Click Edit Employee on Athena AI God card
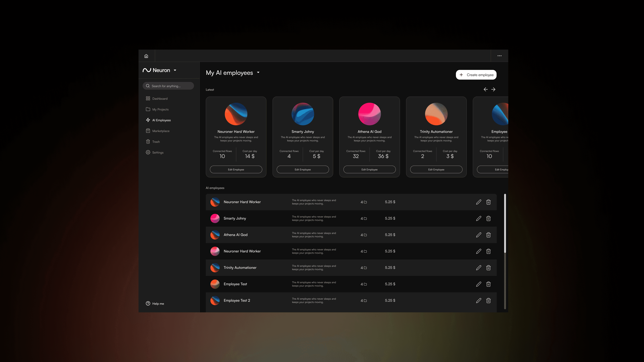Viewport: 644px width, 362px height. 369,170
